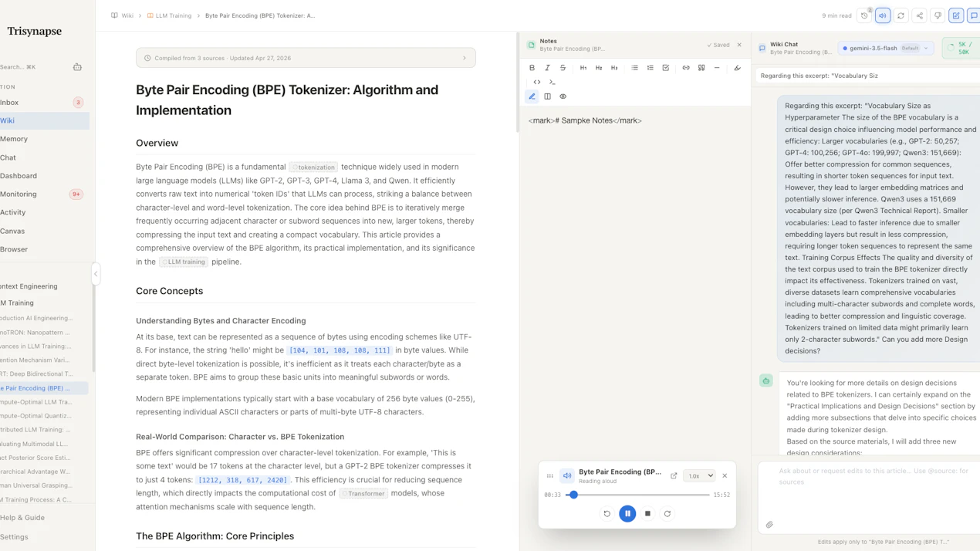Regenerate the article with refresh icon
980x551 pixels.
[x=901, y=15]
